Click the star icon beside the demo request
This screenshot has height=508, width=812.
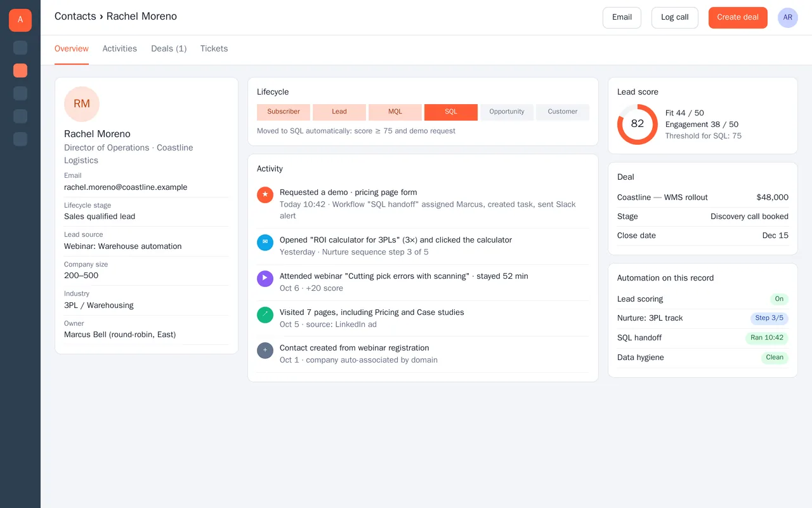coord(265,195)
